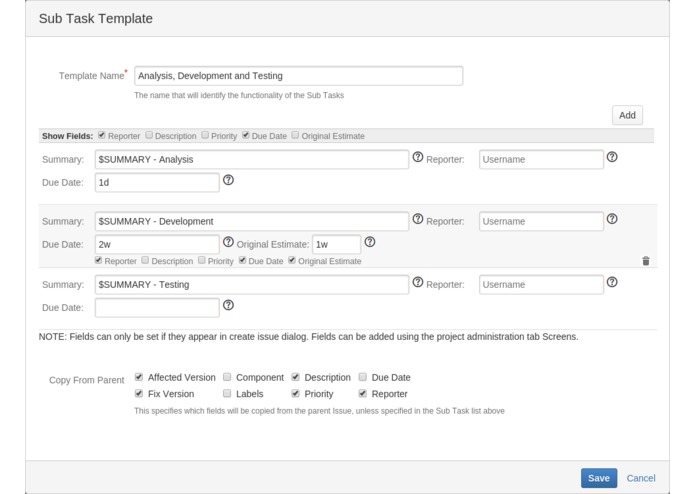Screen dimensions: 695x494
Task: Edit the 1w original estimate field
Action: (x=336, y=244)
